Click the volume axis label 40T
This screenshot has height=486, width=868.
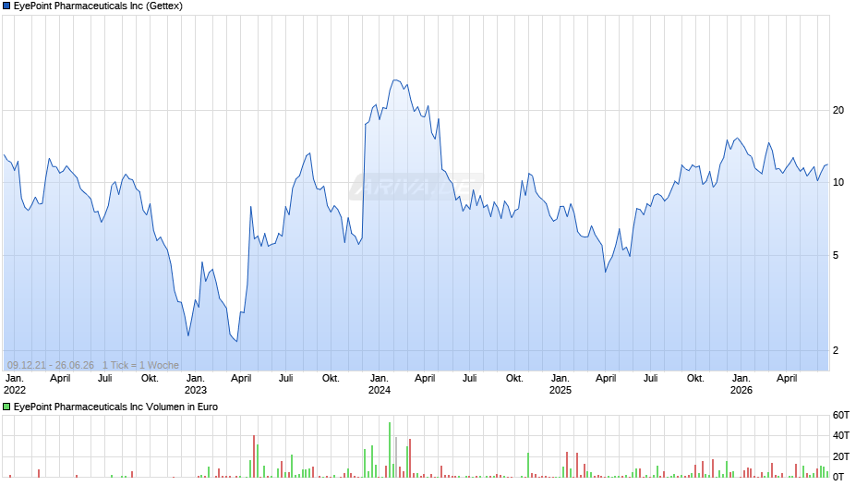click(841, 435)
